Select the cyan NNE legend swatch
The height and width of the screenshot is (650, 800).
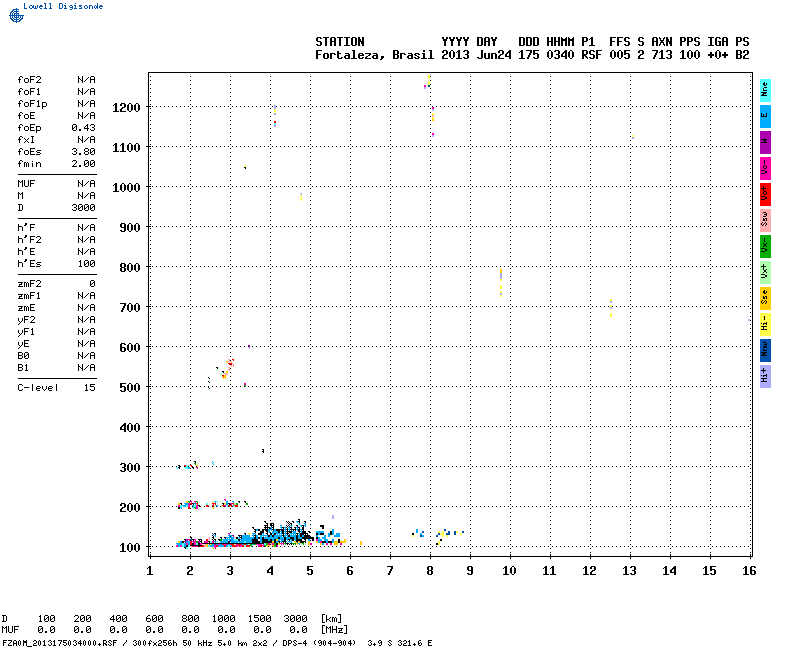click(765, 89)
